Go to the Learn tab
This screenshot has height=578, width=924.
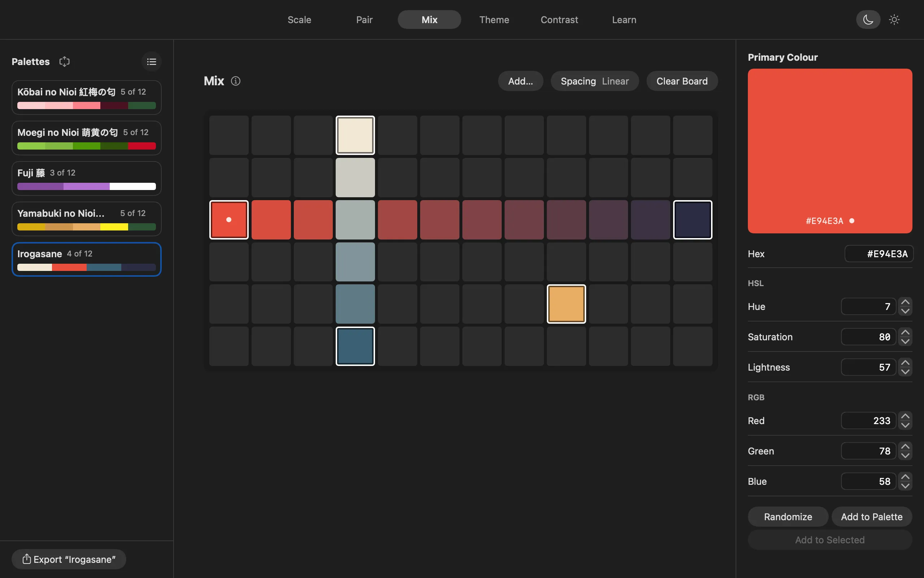click(x=624, y=20)
